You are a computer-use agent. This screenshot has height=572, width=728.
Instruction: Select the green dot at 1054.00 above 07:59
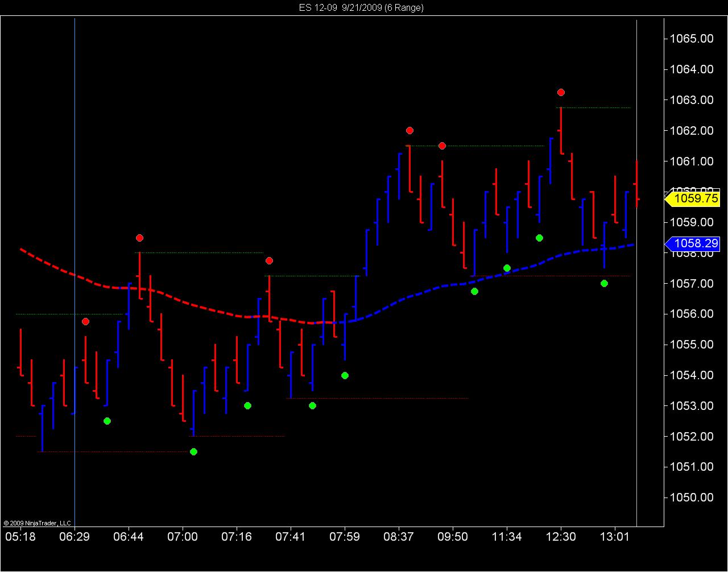345,375
